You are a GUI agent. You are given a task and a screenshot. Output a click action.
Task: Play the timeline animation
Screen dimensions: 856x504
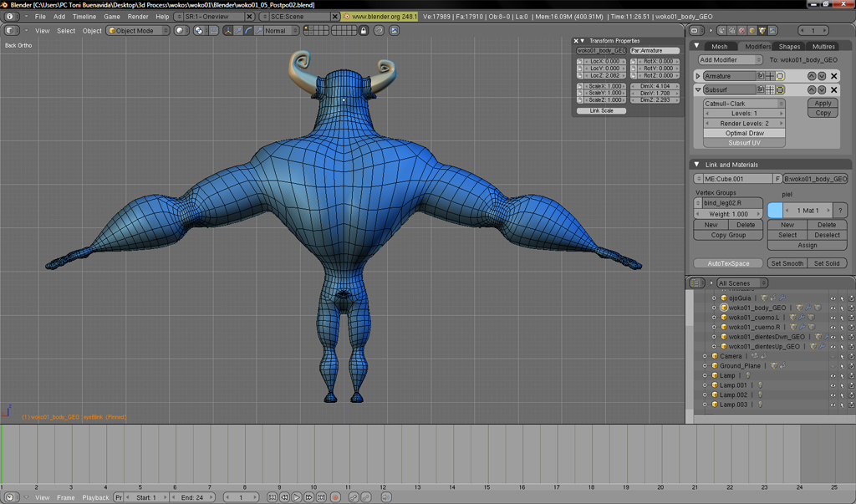coord(297,497)
